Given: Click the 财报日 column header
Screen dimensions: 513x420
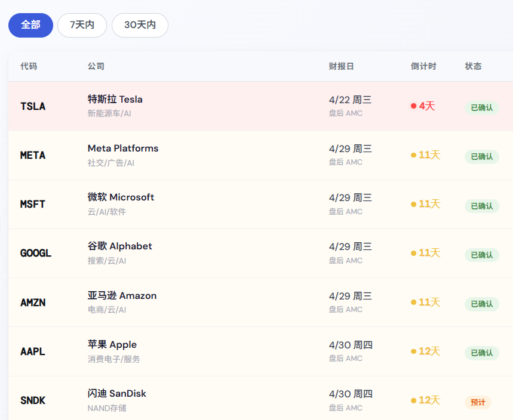Looking at the screenshot, I should 341,66.
